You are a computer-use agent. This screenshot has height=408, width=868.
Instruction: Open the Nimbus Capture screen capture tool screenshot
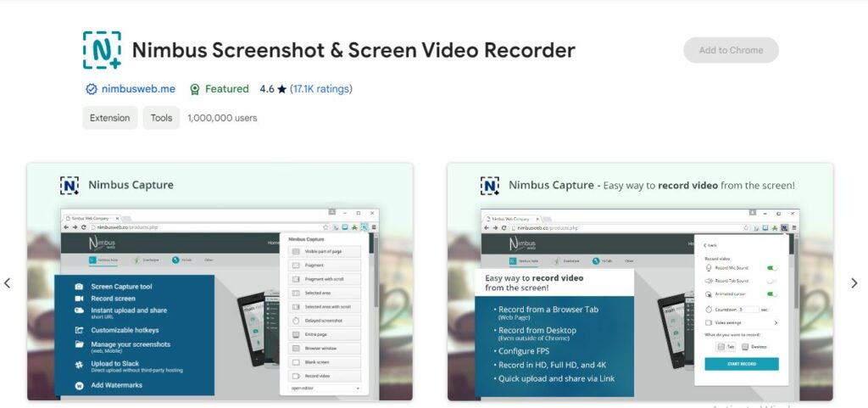[220, 282]
